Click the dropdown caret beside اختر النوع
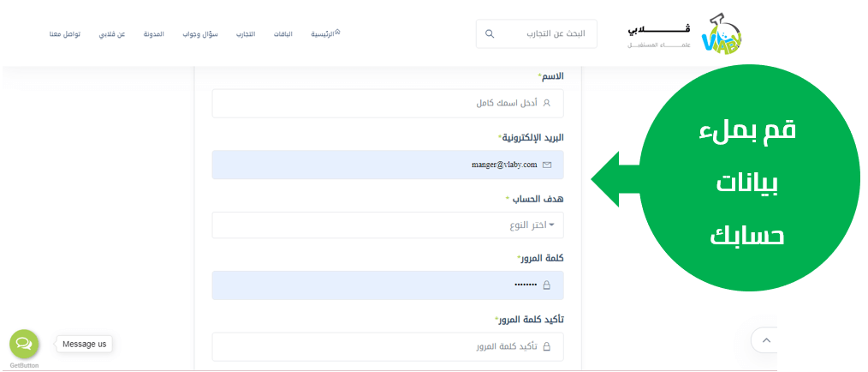This screenshot has width=868, height=372. (x=551, y=225)
